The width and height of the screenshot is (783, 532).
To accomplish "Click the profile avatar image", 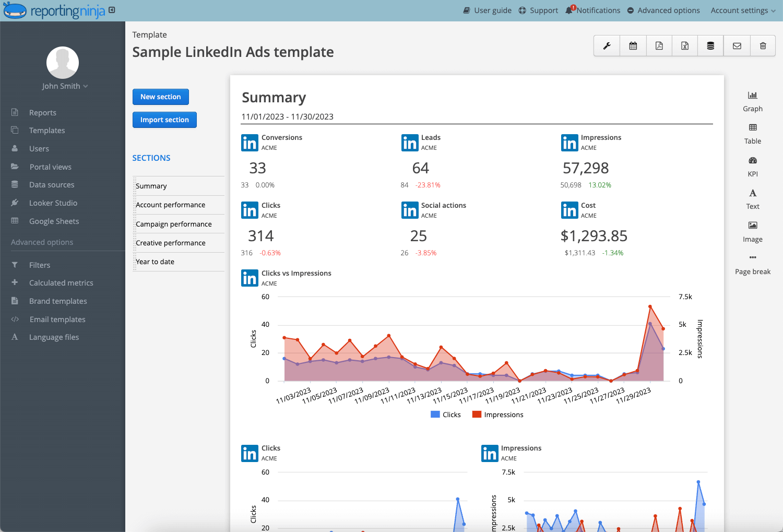I will (x=62, y=62).
